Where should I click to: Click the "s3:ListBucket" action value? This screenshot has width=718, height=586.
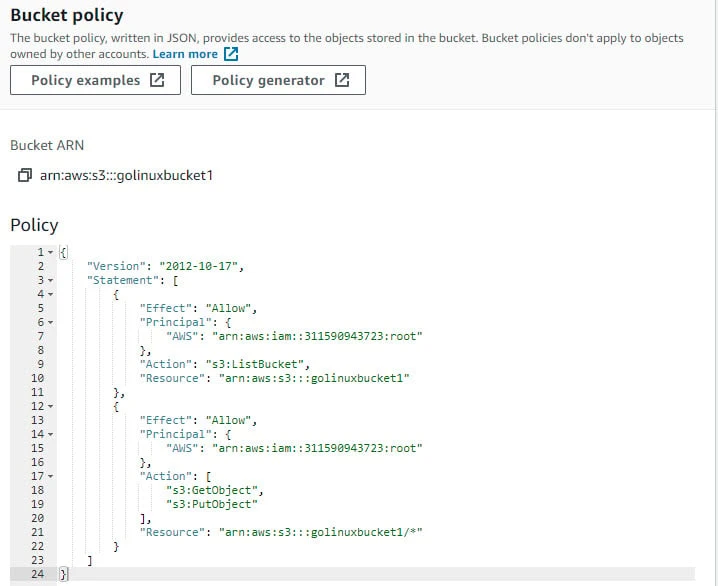click(255, 364)
